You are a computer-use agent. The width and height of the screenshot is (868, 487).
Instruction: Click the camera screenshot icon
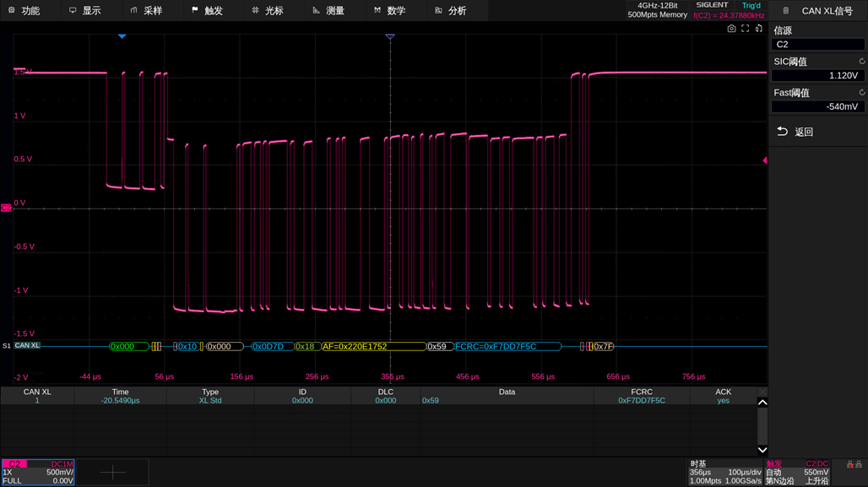click(x=731, y=28)
